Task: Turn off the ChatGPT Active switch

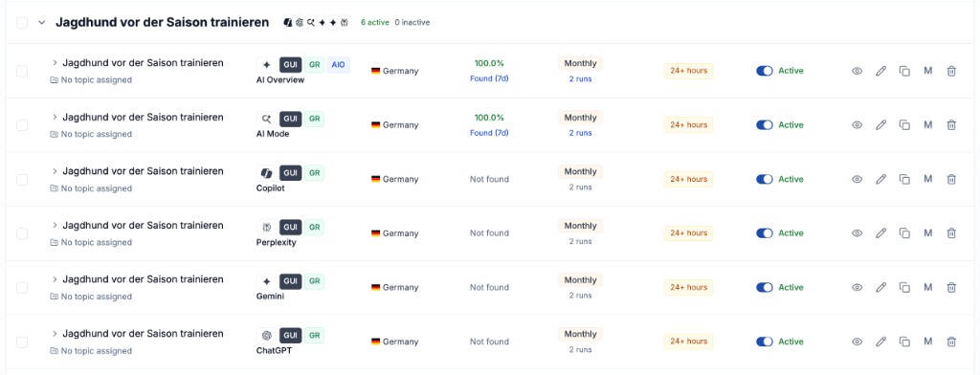Action: (x=765, y=342)
